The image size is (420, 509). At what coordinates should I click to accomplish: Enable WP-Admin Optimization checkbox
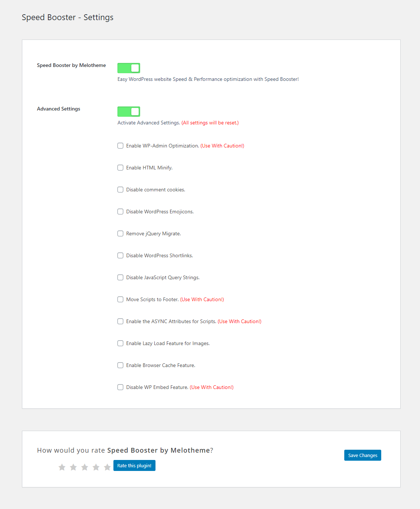120,146
